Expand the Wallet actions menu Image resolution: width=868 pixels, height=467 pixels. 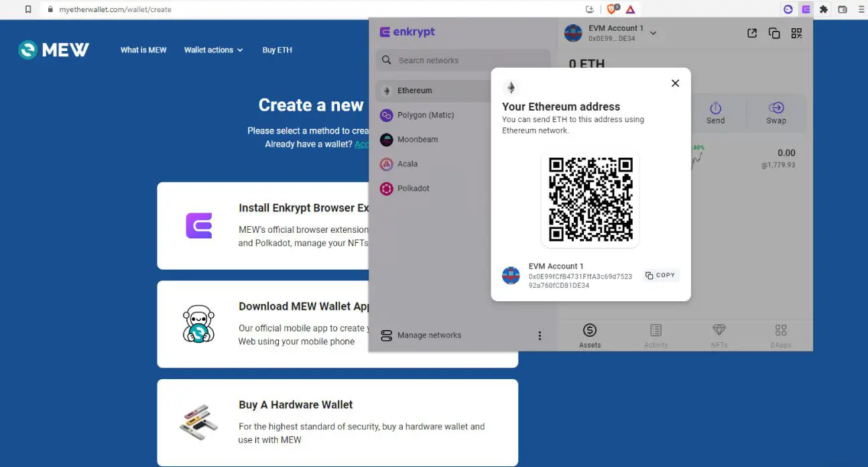[213, 50]
